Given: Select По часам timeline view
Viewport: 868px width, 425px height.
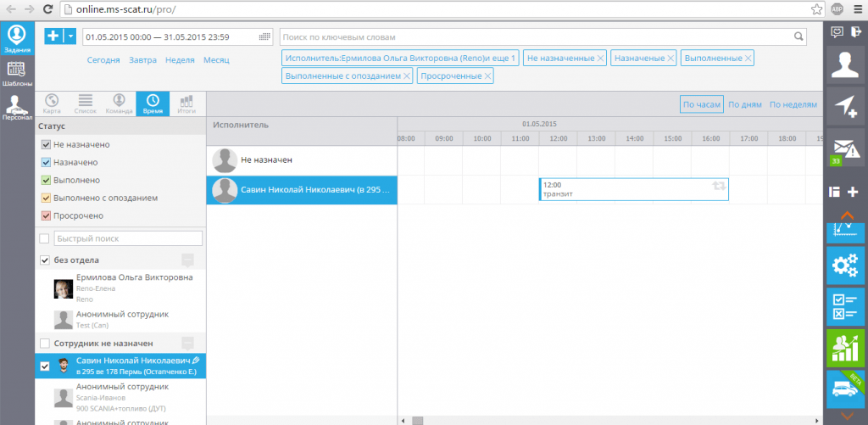Looking at the screenshot, I should point(701,104).
